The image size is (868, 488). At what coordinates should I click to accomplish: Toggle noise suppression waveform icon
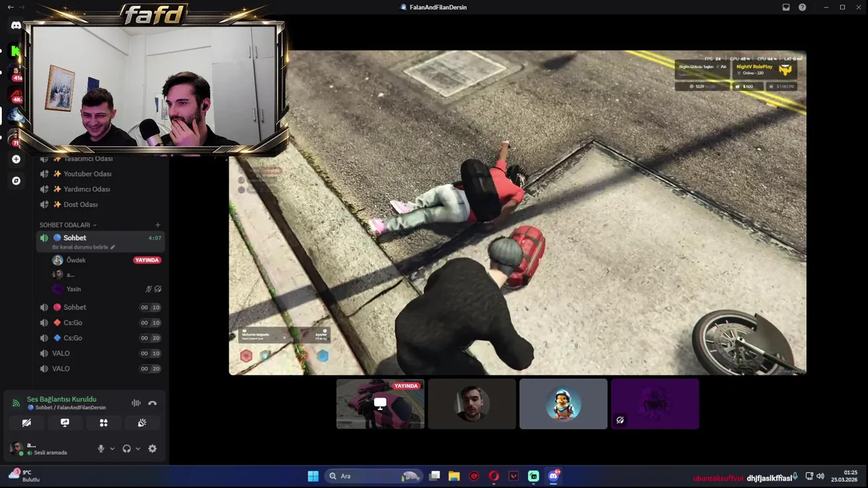click(136, 403)
